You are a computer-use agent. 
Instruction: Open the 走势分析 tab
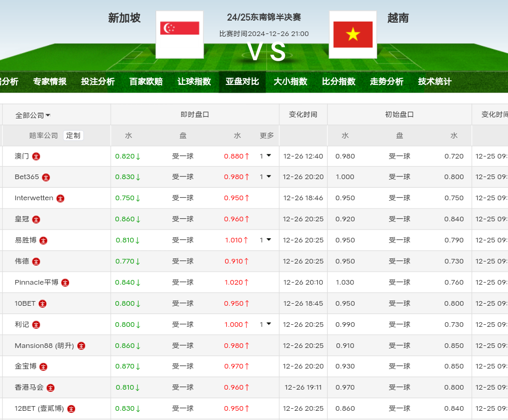tap(386, 81)
